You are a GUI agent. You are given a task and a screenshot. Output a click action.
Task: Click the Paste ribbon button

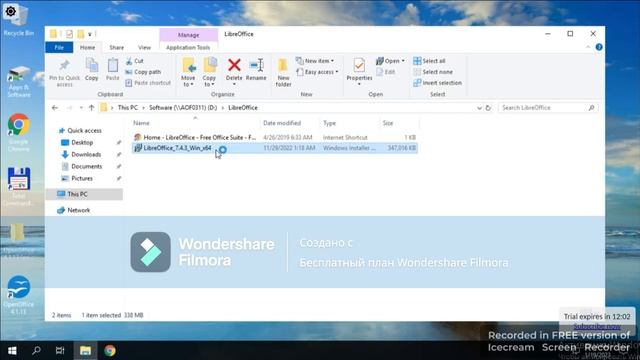pyautogui.click(x=112, y=69)
